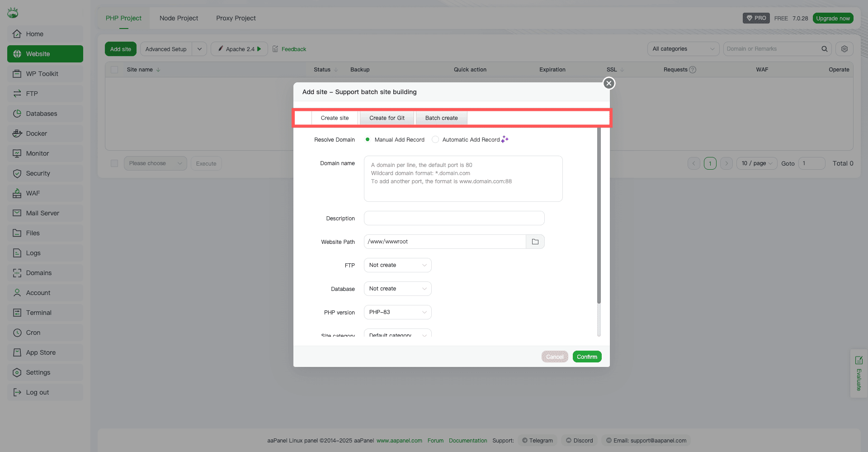Expand the All categories filter dropdown
Viewport: 868px width, 452px height.
683,49
